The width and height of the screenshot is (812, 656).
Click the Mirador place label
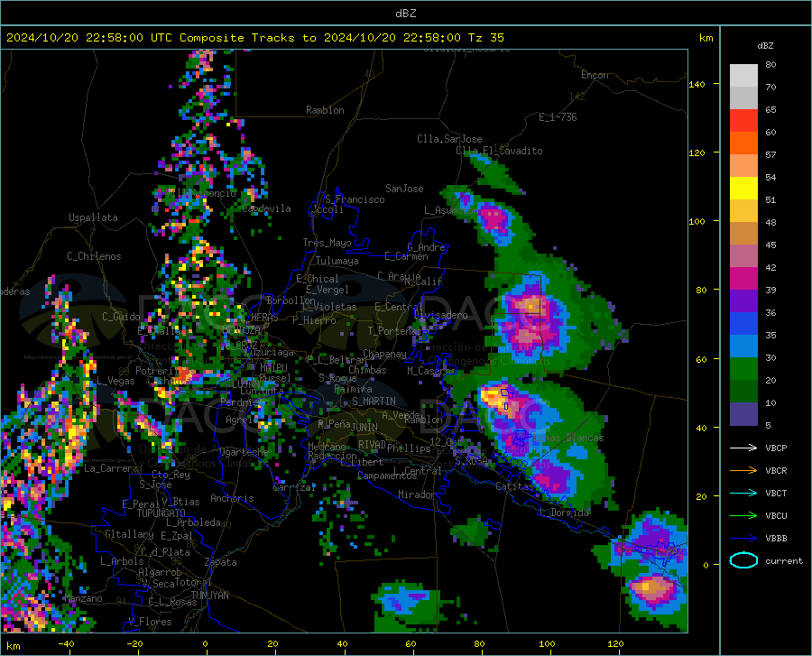click(416, 494)
